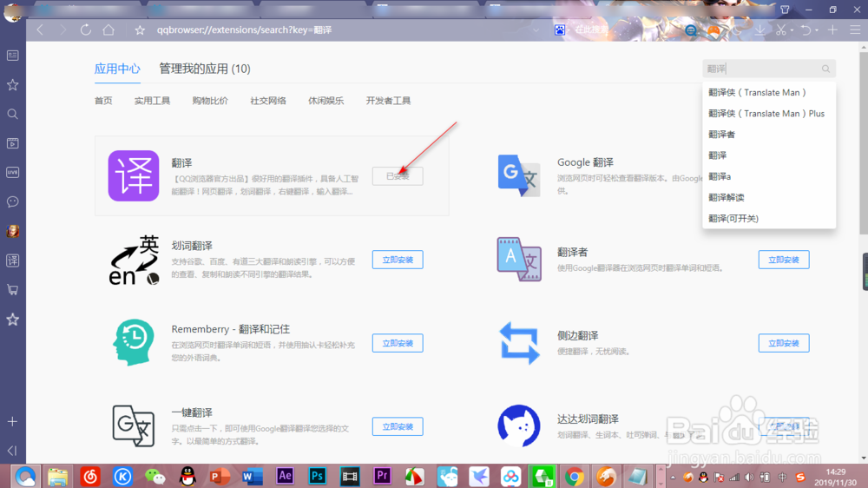The image size is (868, 488).
Task: Open the hamburger main menu icon
Action: (x=855, y=30)
